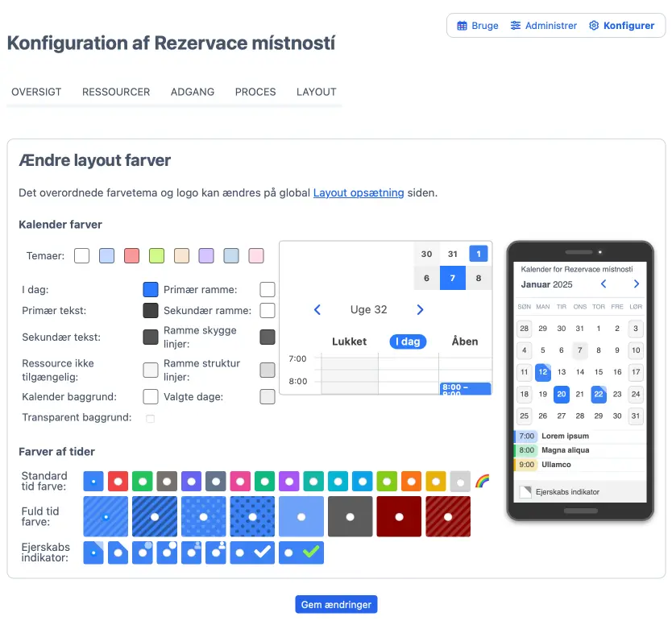The height and width of the screenshot is (625, 672).
Task: Open the Layout opsætning link
Action: point(359,192)
